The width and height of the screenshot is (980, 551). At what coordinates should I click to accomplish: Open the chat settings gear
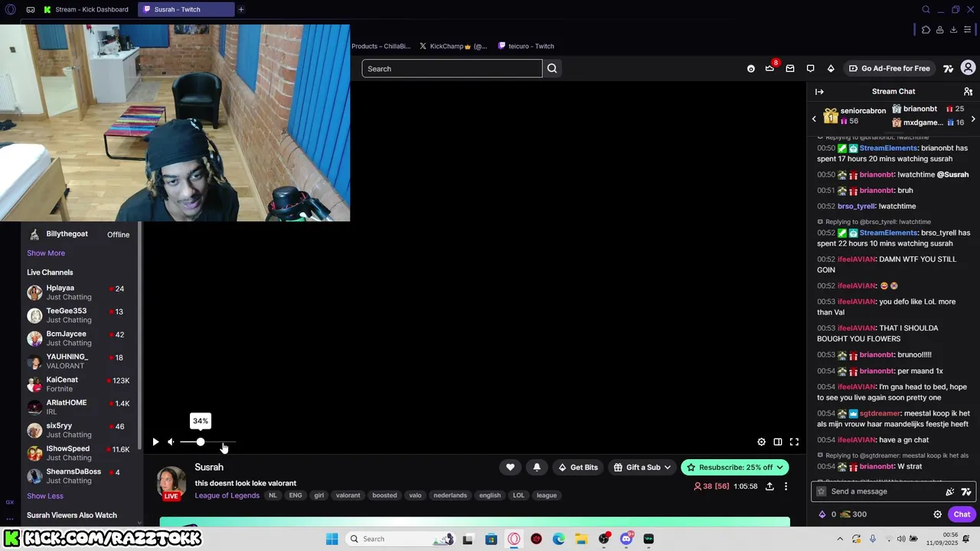coord(937,514)
